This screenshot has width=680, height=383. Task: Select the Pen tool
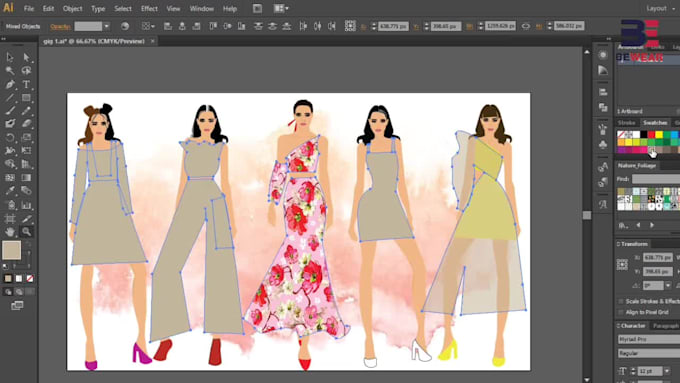pyautogui.click(x=10, y=84)
